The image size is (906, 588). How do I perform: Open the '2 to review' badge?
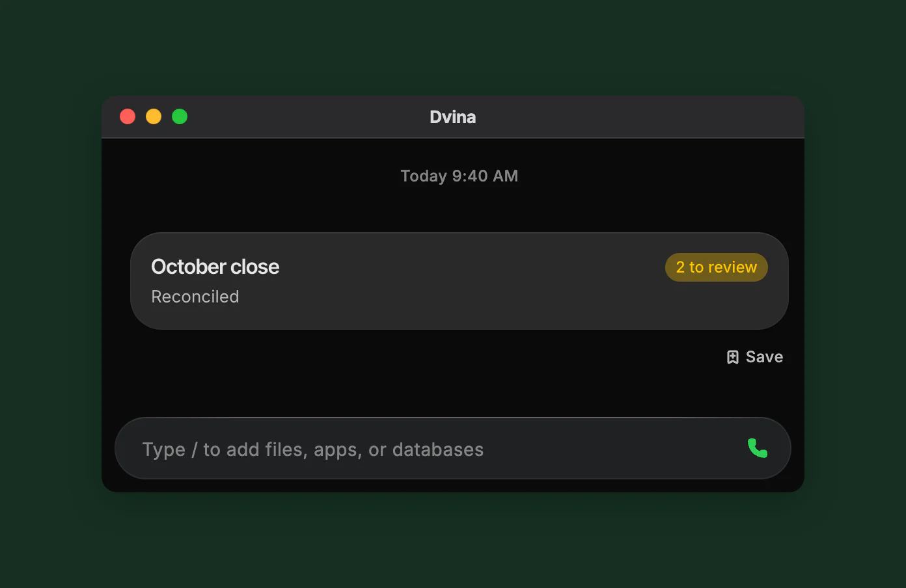717,267
